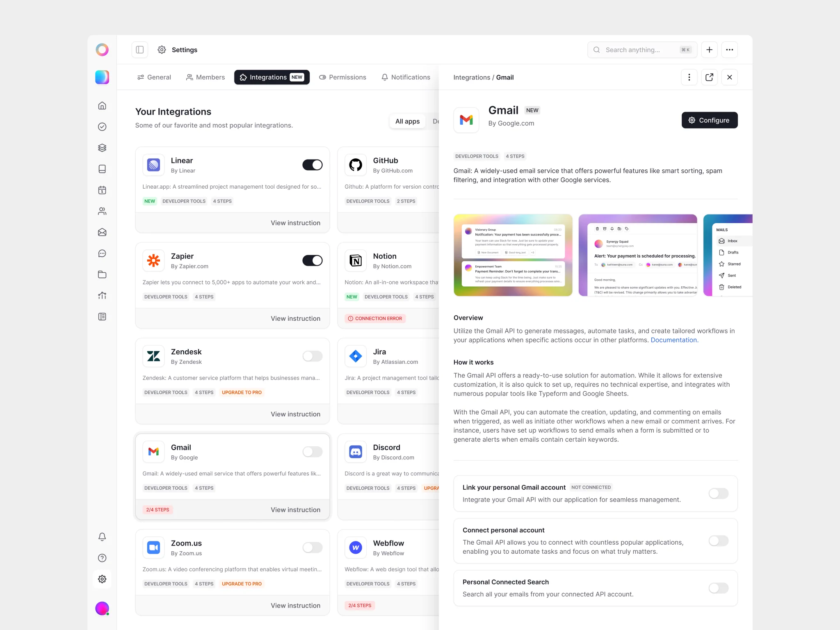The width and height of the screenshot is (840, 630).
Task: Disable the Linear integration toggle
Action: (x=313, y=165)
